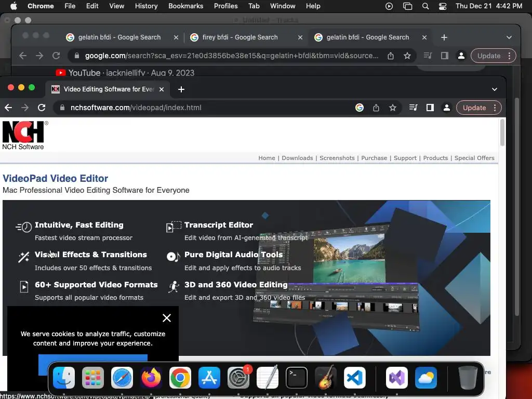Viewport: 532px width, 399px height.
Task: Open the Profiles menu
Action: tap(225, 6)
